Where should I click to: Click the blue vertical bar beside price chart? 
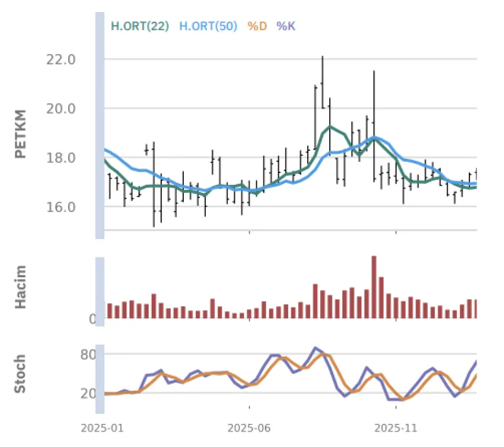pos(100,125)
